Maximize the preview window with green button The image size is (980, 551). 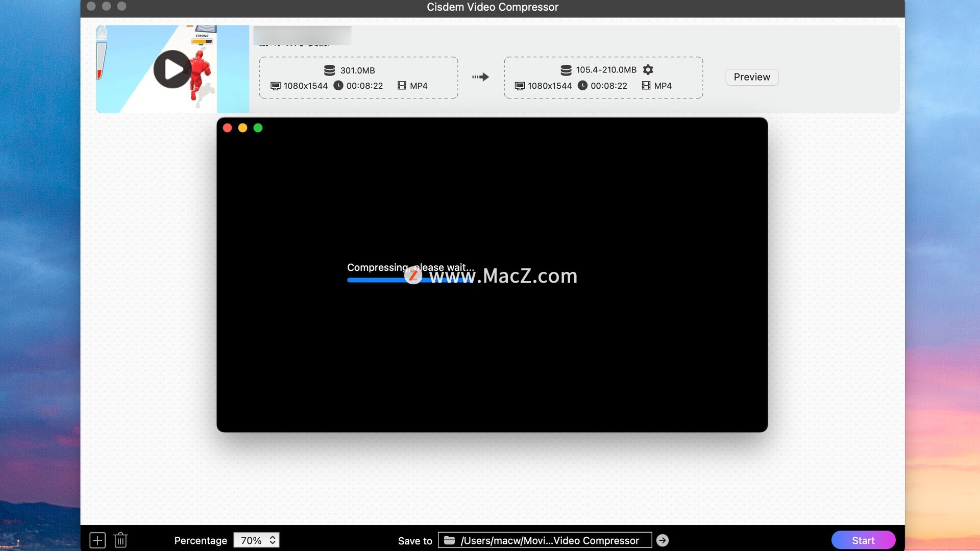tap(258, 128)
